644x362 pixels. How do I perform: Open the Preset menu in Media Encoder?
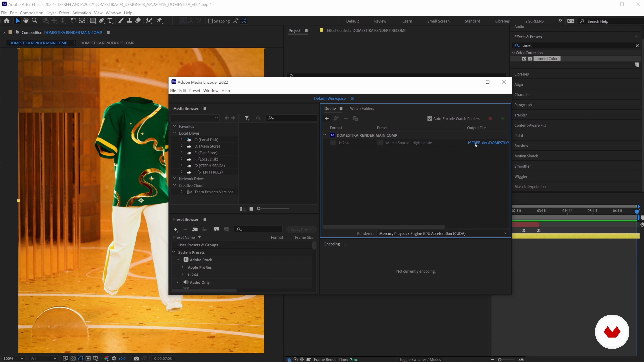click(195, 91)
